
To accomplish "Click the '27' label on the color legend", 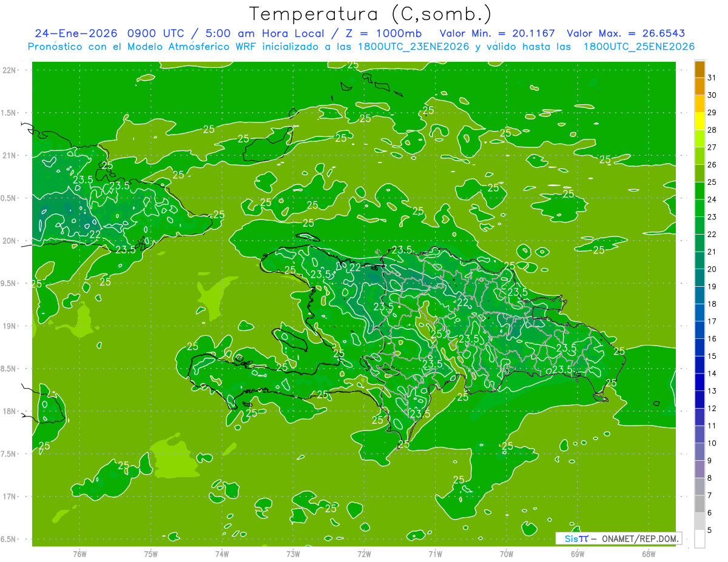I will [712, 147].
